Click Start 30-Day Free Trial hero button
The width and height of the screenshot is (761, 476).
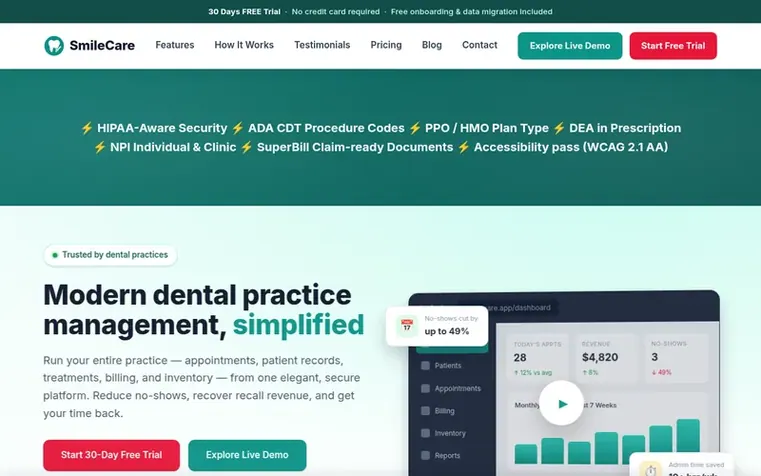[111, 455]
